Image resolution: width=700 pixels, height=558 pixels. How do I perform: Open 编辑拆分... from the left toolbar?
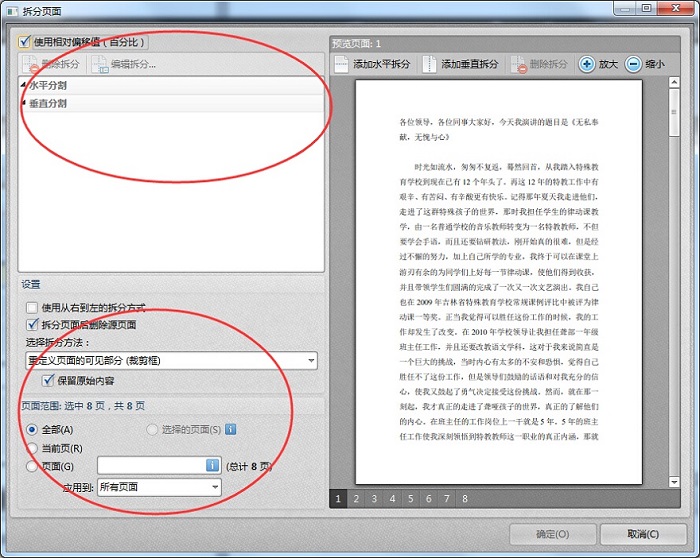click(123, 65)
